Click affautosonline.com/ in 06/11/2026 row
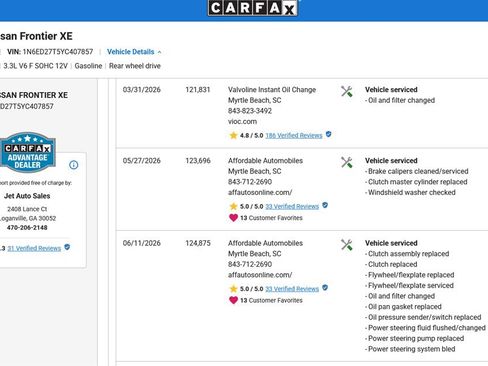Image resolution: width=488 pixels, height=366 pixels. pos(260,275)
